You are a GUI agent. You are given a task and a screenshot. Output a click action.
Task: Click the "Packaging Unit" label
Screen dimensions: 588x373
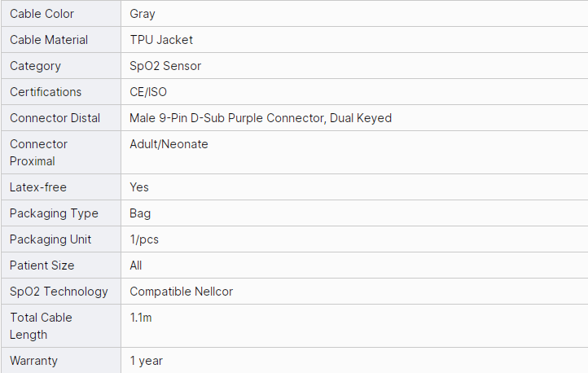[50, 239]
